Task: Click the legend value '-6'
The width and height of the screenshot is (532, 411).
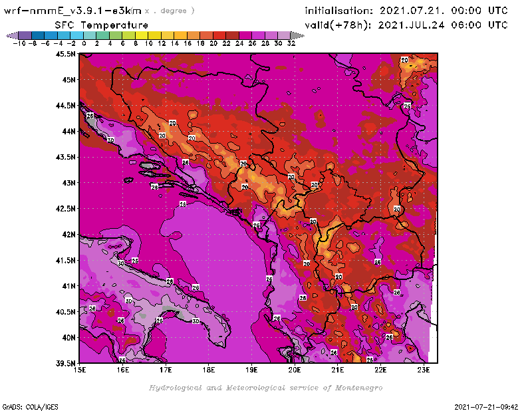Action: click(45, 43)
